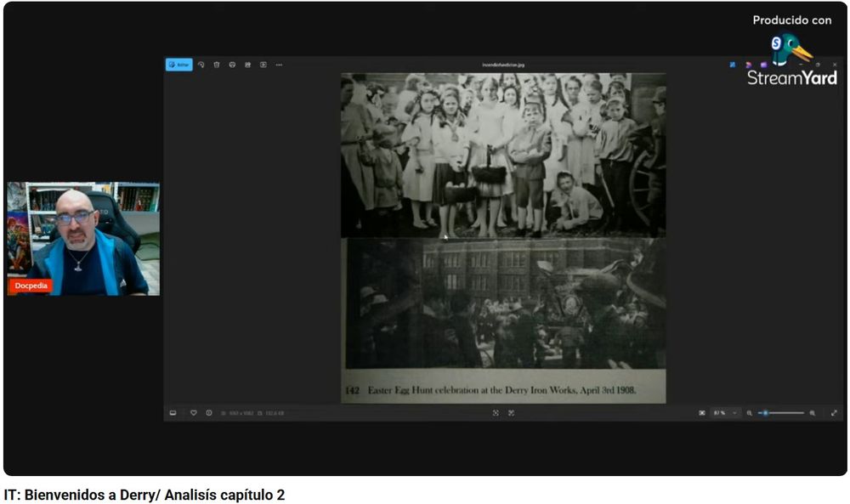This screenshot has width=850, height=504.
Task: Mark photo as favorite with heart icon
Action: coord(194,413)
